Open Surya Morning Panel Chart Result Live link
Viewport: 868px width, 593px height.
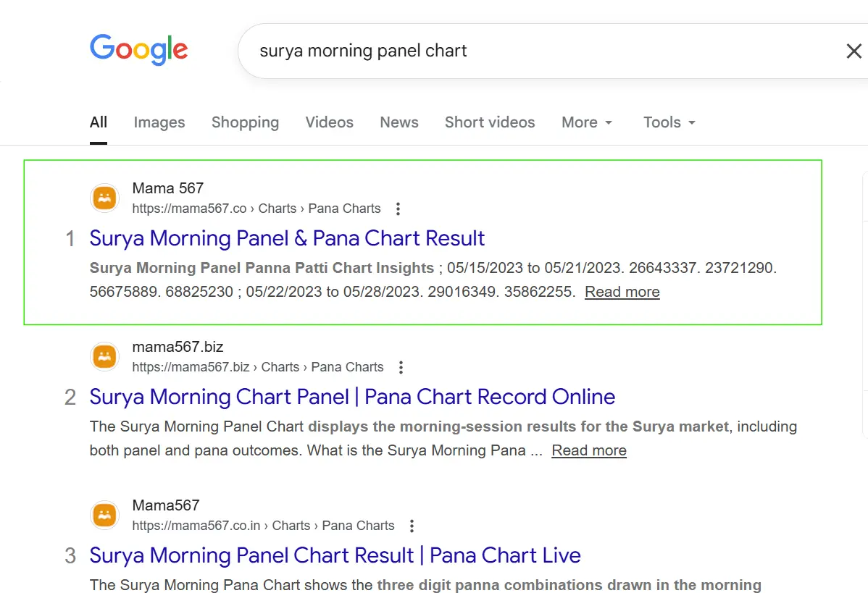[335, 555]
